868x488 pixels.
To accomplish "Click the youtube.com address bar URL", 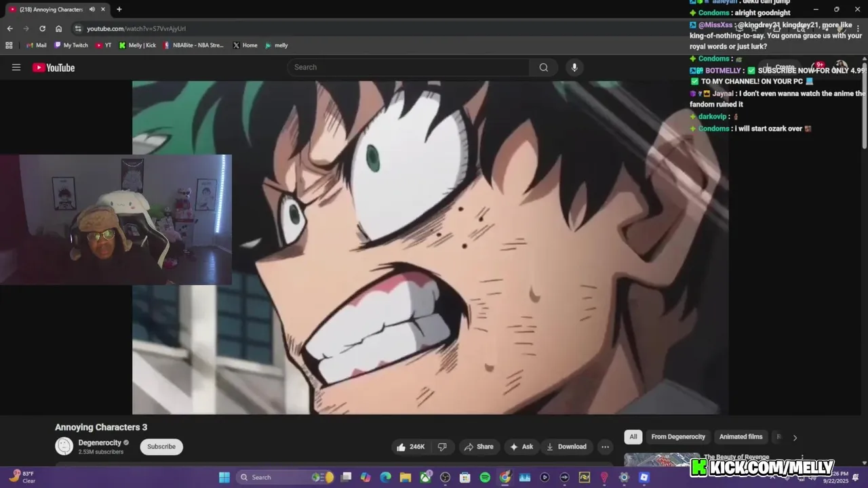I will click(x=136, y=28).
